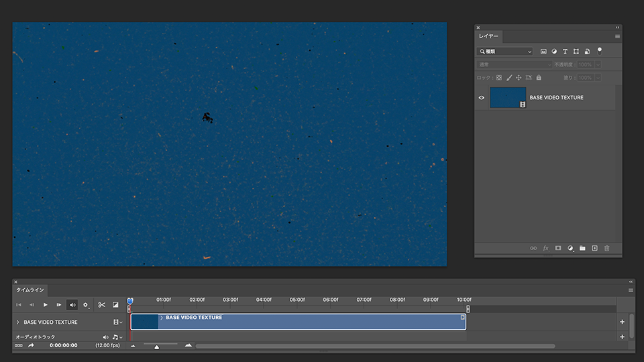Add a layer mask
This screenshot has height=362, width=644.
tap(557, 248)
